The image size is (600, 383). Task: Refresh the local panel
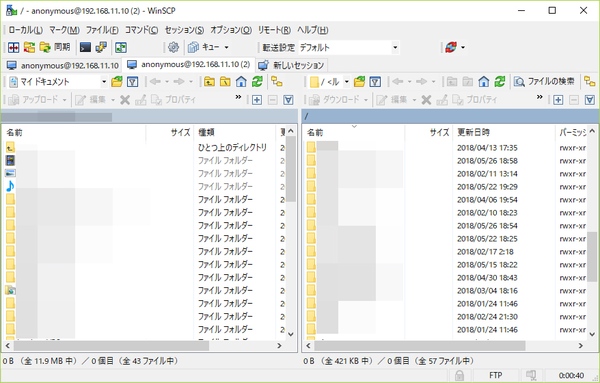(x=257, y=81)
